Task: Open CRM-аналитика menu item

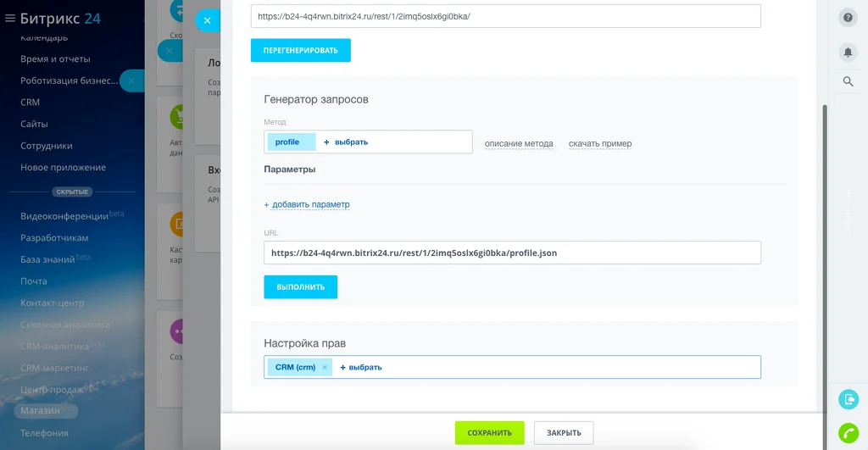Action: pyautogui.click(x=55, y=346)
